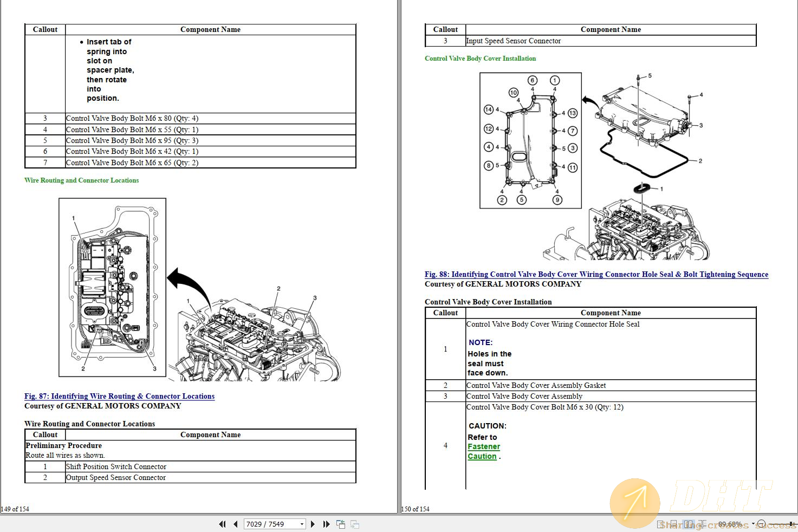
Task: Select the two-page facing view layout
Action: [x=688, y=524]
